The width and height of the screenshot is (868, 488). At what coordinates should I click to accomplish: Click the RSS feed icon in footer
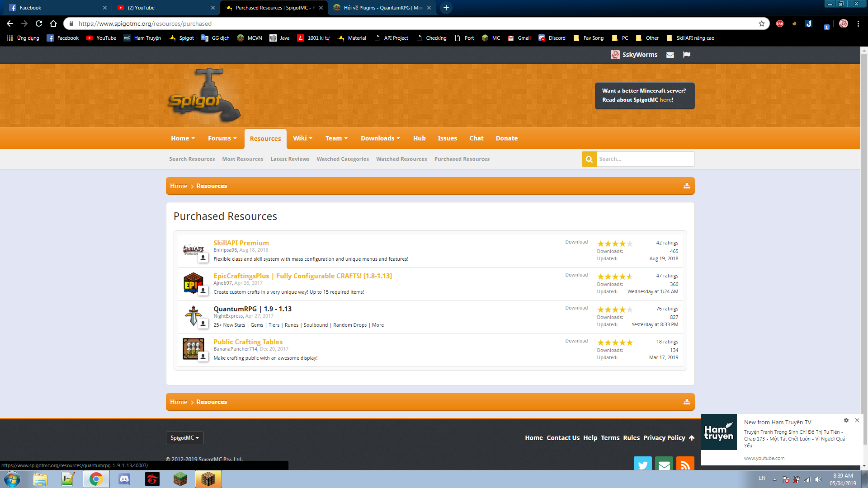point(685,464)
